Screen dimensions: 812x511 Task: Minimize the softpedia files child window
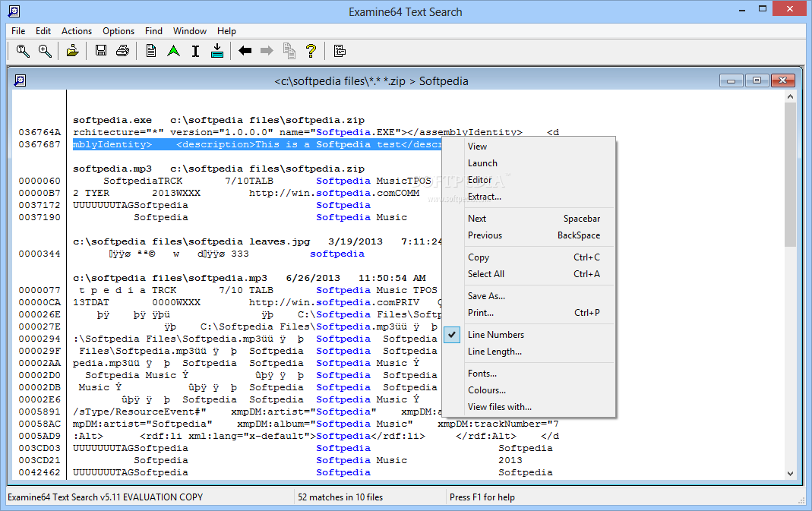click(731, 80)
